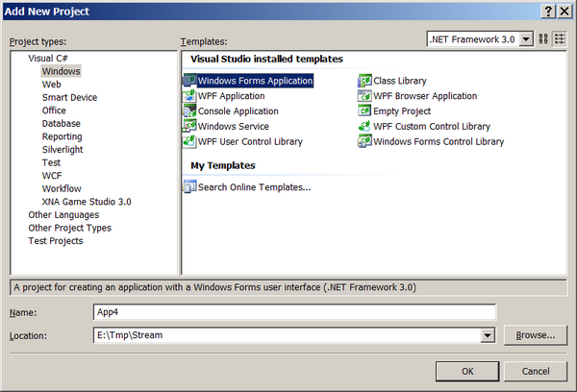The height and width of the screenshot is (392, 577).
Task: Click the WPF User Control Library icon
Action: coord(189,141)
